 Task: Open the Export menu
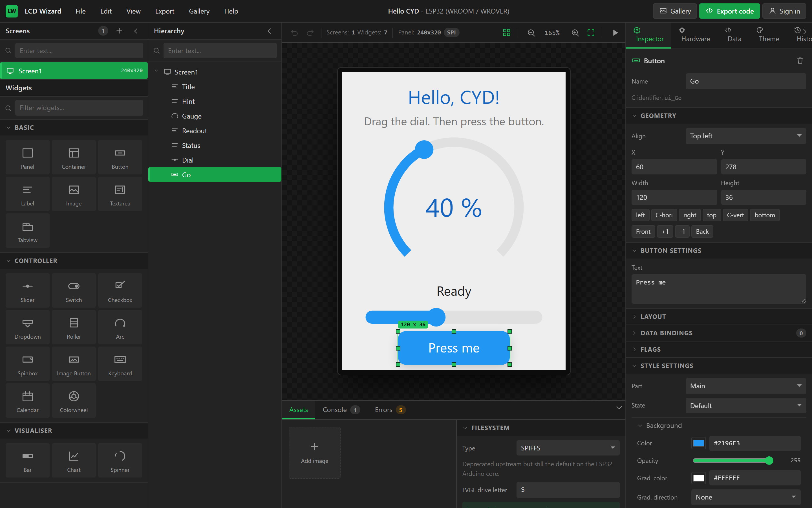click(165, 11)
